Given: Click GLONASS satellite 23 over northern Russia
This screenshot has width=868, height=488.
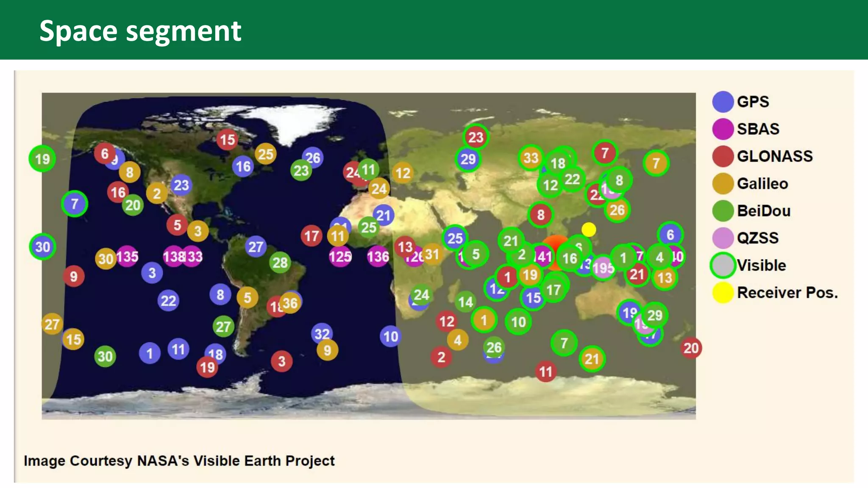Looking at the screenshot, I should point(475,137).
